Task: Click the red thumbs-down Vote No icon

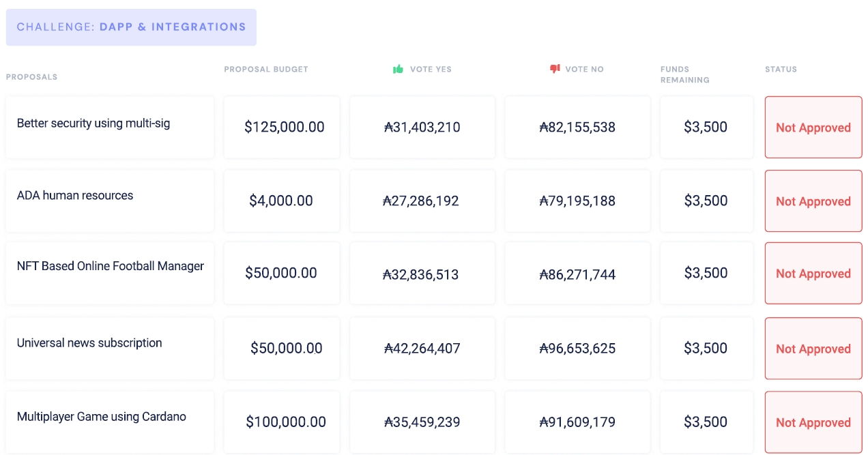Action: [555, 69]
